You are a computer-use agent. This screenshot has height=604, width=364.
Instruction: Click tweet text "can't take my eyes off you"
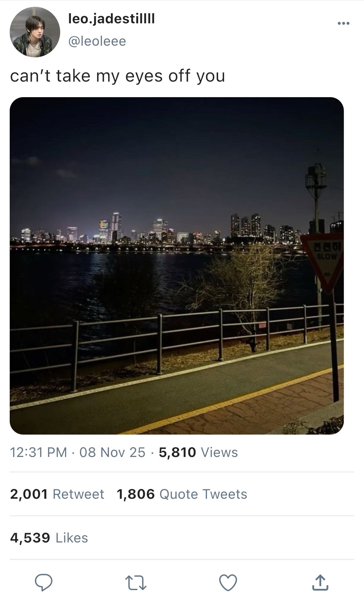117,76
